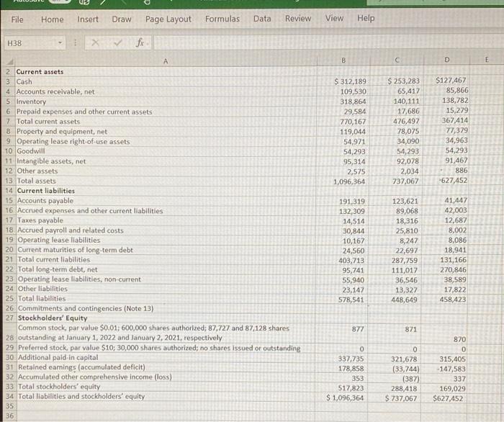Select the 'Current liabilities' heading cell
The image size is (504, 422).
coord(166,191)
